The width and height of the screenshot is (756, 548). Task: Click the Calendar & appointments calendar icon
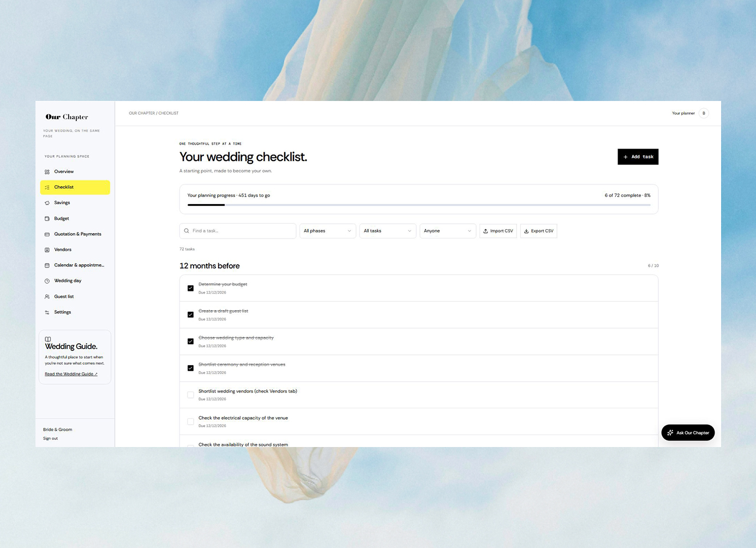tap(47, 265)
